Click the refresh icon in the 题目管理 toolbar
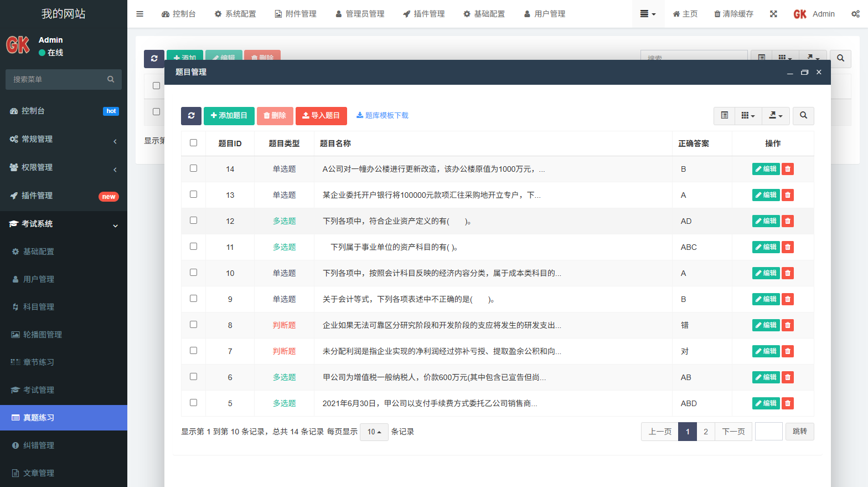Screen dimensions: 868x487 click(x=191, y=116)
